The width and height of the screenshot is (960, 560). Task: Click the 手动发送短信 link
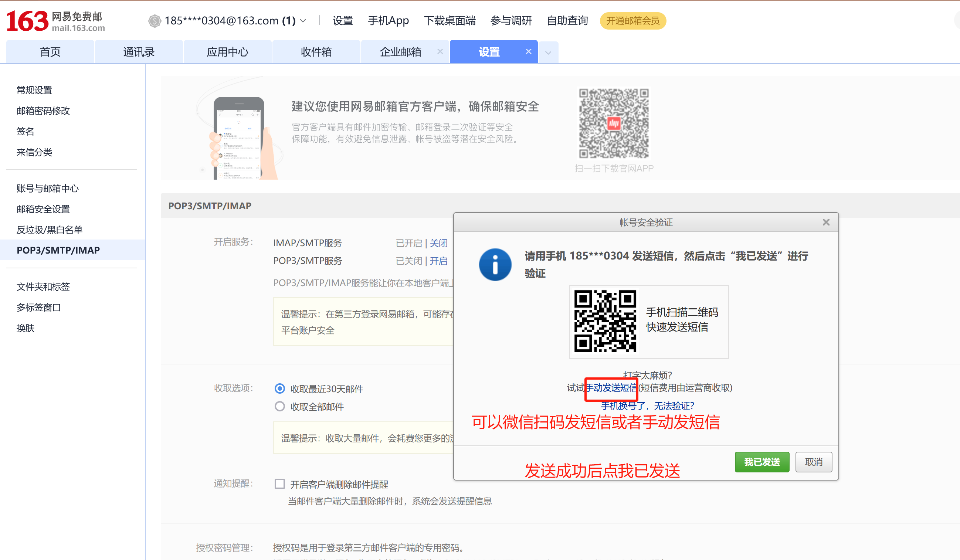point(611,388)
